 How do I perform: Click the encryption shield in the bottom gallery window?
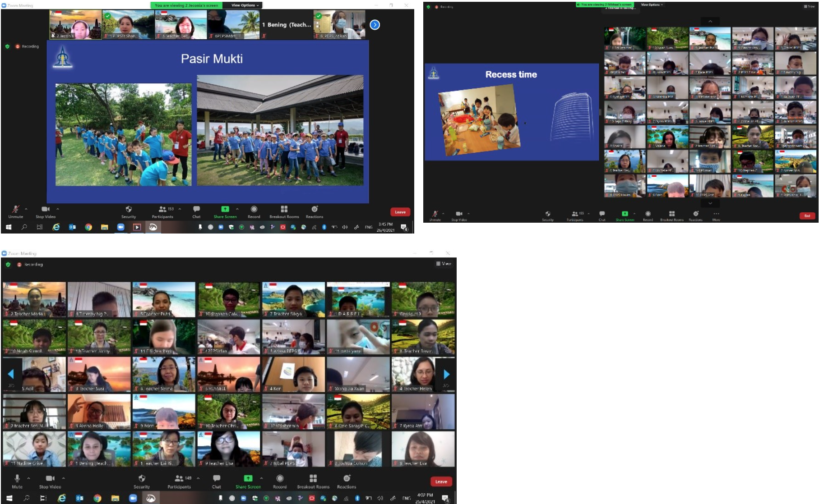point(8,265)
